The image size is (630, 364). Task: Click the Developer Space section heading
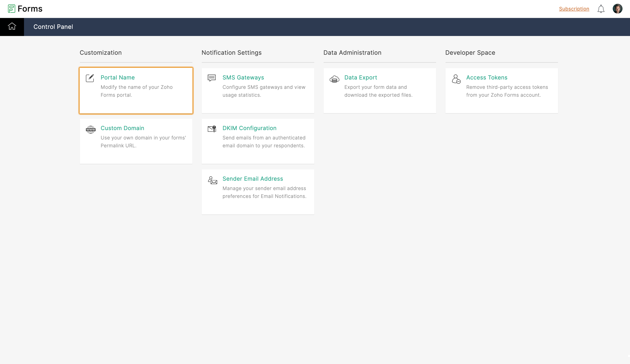470,52
